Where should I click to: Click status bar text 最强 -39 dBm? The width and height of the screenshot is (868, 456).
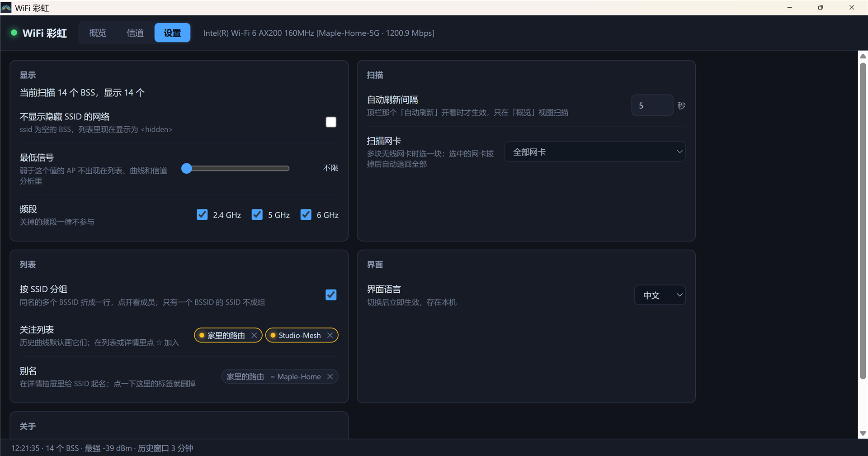tap(108, 448)
